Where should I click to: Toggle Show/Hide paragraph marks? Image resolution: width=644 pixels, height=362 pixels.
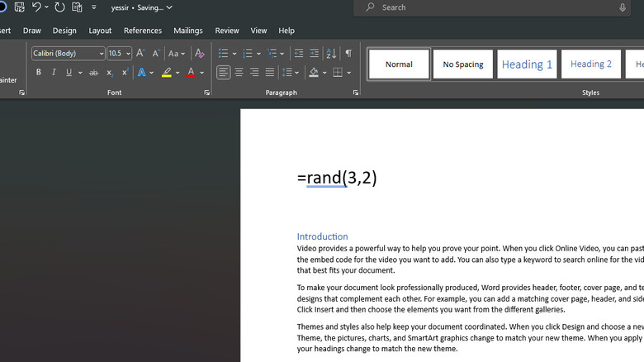348,54
